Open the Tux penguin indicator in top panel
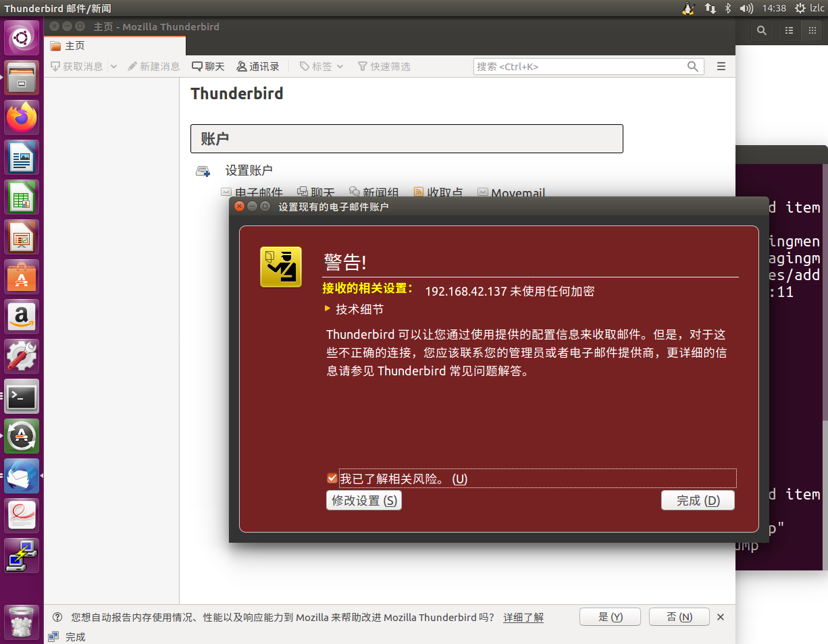The image size is (828, 644). point(688,8)
